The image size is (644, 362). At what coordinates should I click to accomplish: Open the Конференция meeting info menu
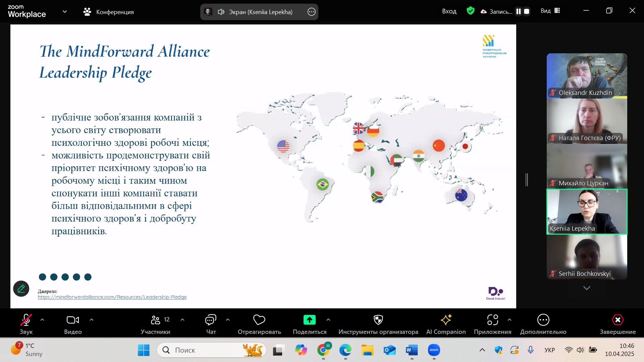[108, 12]
